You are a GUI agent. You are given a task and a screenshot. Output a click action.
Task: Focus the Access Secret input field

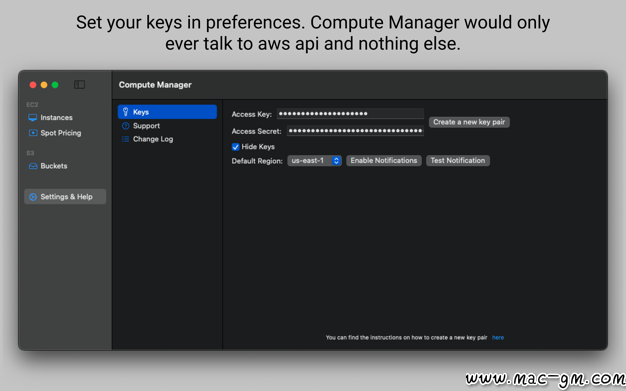(x=355, y=131)
